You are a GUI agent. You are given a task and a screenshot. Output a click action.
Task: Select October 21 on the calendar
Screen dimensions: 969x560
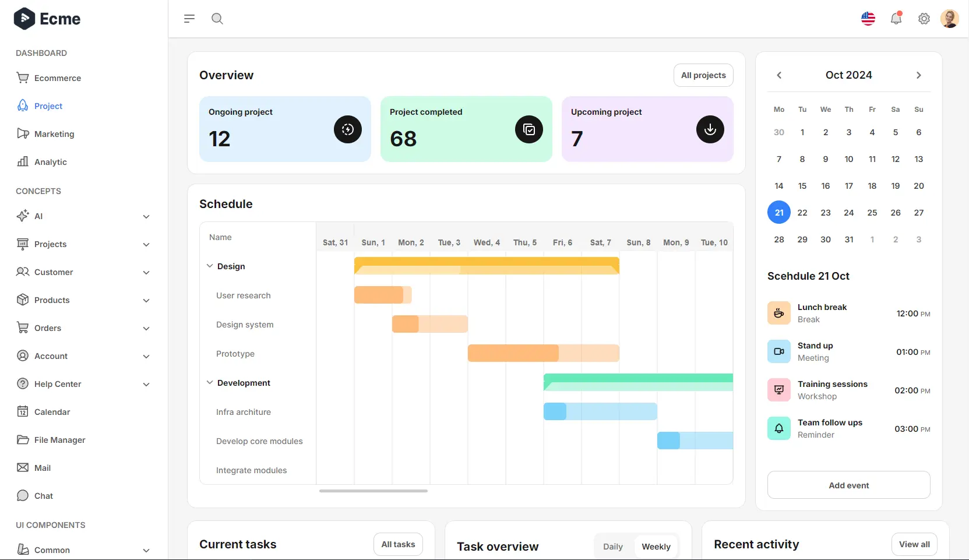[778, 212]
